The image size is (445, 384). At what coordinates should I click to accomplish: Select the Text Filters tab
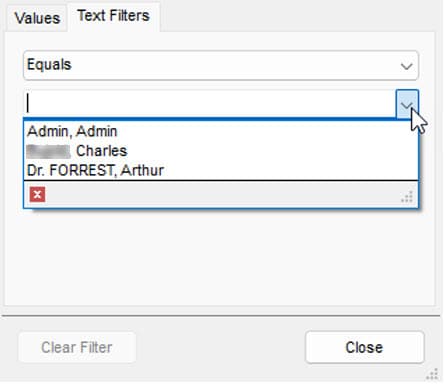[113, 16]
